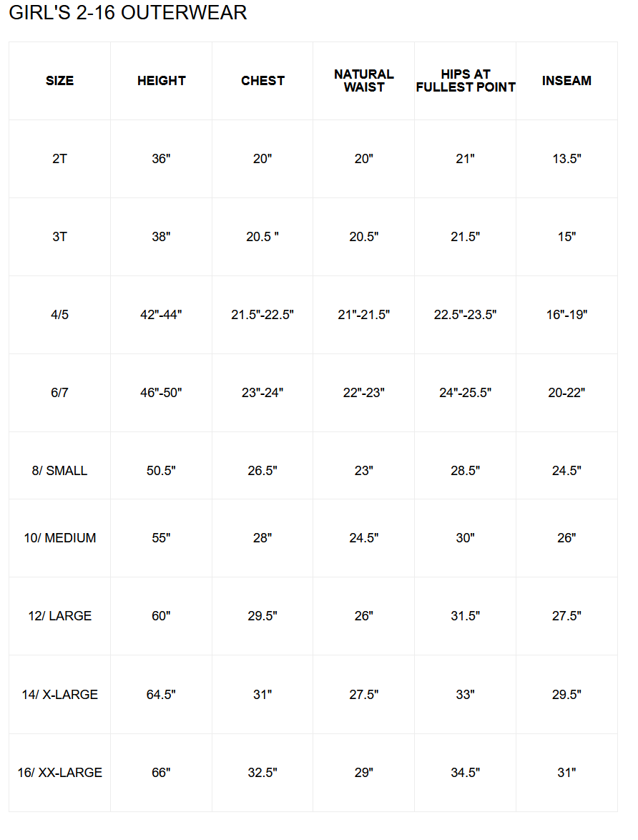Click the NATURAL WAIST column header
The width and height of the screenshot is (638, 840).
pos(364,81)
